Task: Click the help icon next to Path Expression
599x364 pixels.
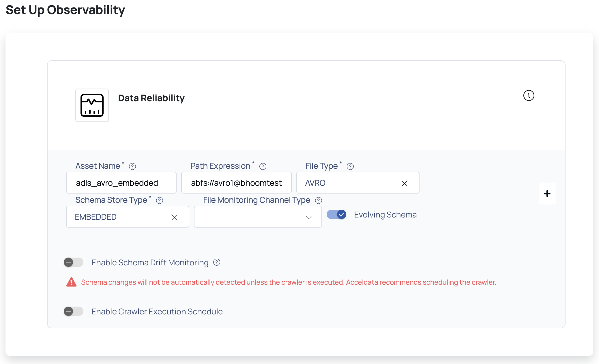Action: 263,166
